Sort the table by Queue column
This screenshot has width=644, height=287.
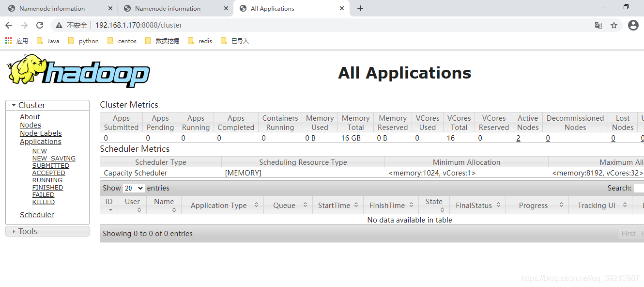[288, 205]
